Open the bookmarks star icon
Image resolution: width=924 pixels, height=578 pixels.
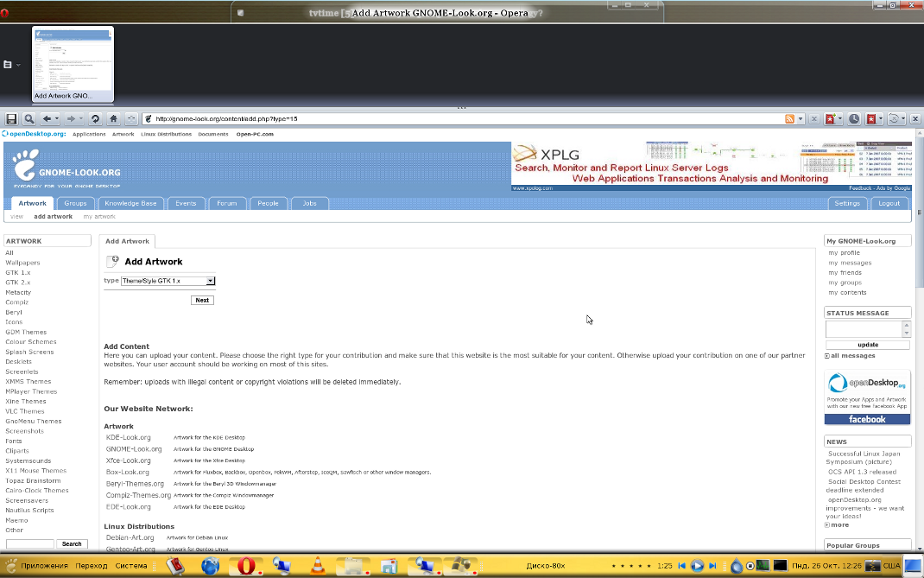coord(871,118)
